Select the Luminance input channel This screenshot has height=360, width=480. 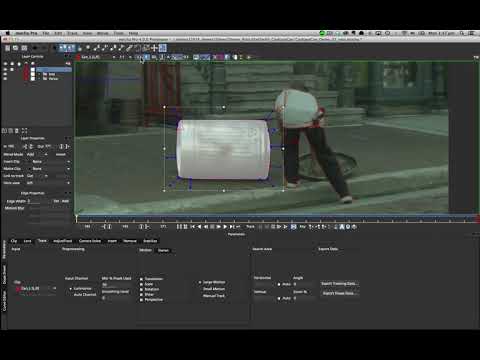[x=82, y=288]
